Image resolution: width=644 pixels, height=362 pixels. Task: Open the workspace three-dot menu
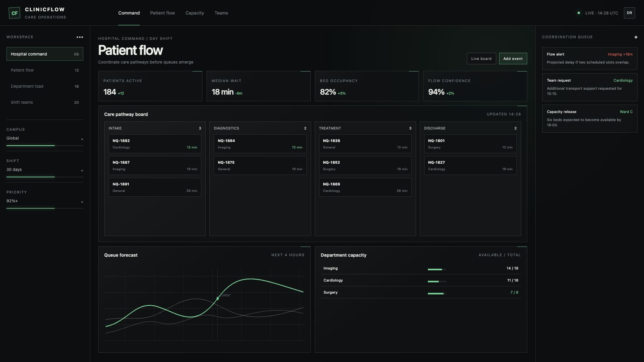(80, 37)
